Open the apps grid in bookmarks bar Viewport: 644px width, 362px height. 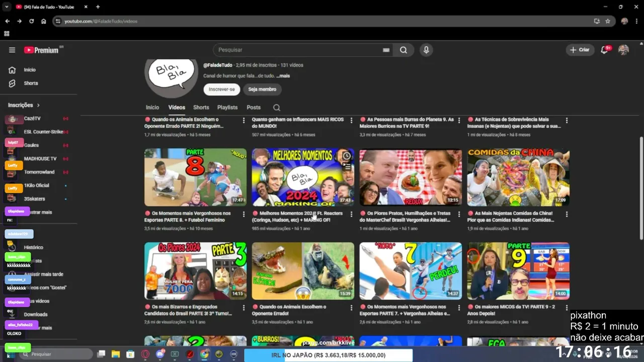pos(7,34)
